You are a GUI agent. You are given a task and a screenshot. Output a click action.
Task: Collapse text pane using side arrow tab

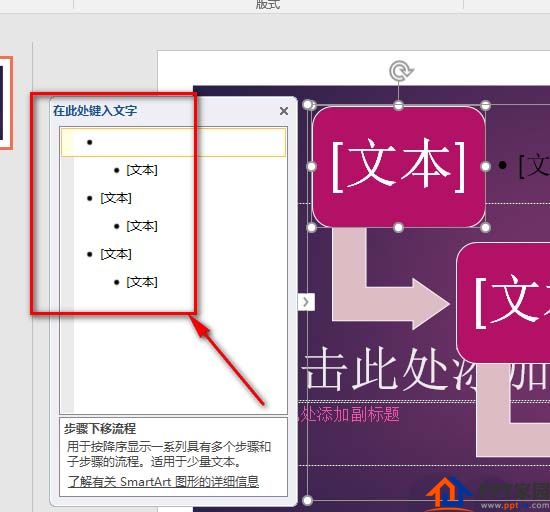[x=306, y=302]
